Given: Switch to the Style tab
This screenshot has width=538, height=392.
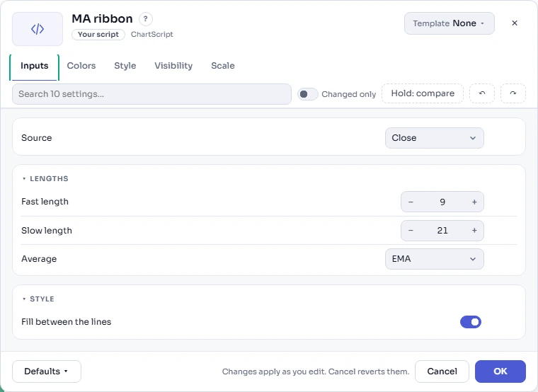Looking at the screenshot, I should coord(125,66).
